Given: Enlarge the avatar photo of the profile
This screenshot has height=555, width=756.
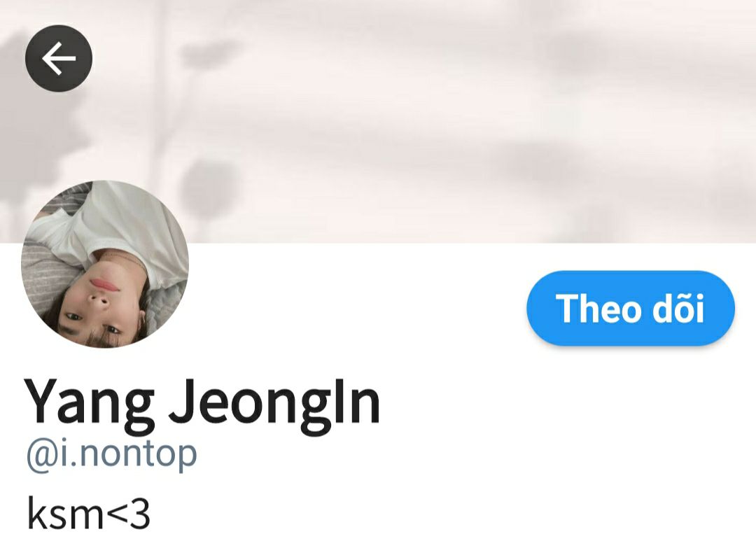Looking at the screenshot, I should click(x=105, y=264).
